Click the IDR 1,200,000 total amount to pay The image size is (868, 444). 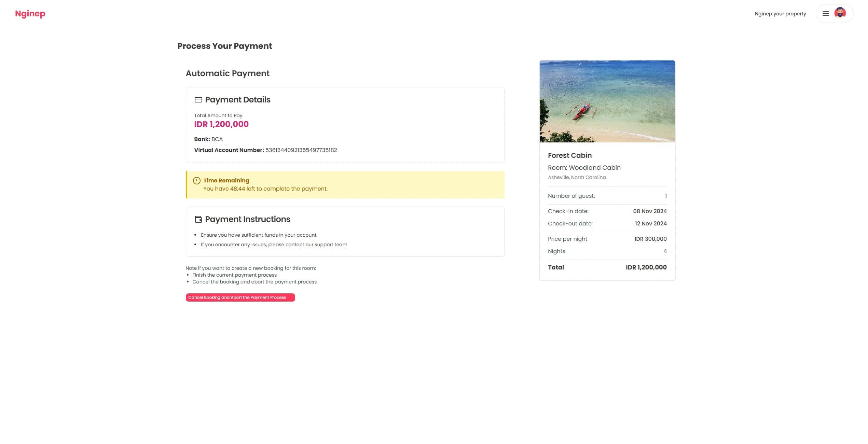[x=221, y=124]
